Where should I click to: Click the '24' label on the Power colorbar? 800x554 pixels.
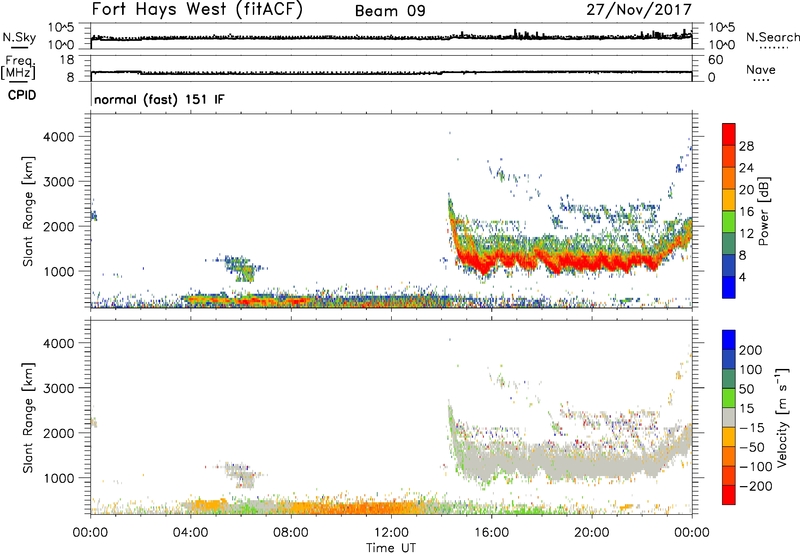pos(746,168)
